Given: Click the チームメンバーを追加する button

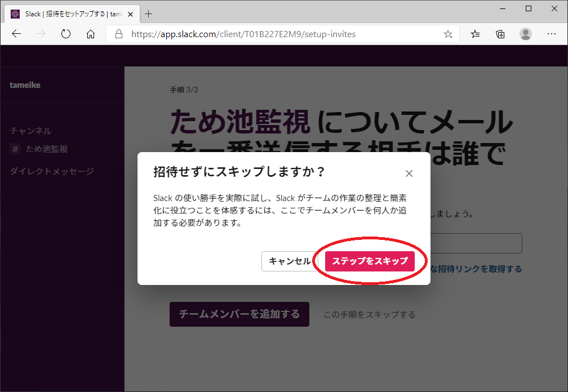Looking at the screenshot, I should [x=239, y=314].
